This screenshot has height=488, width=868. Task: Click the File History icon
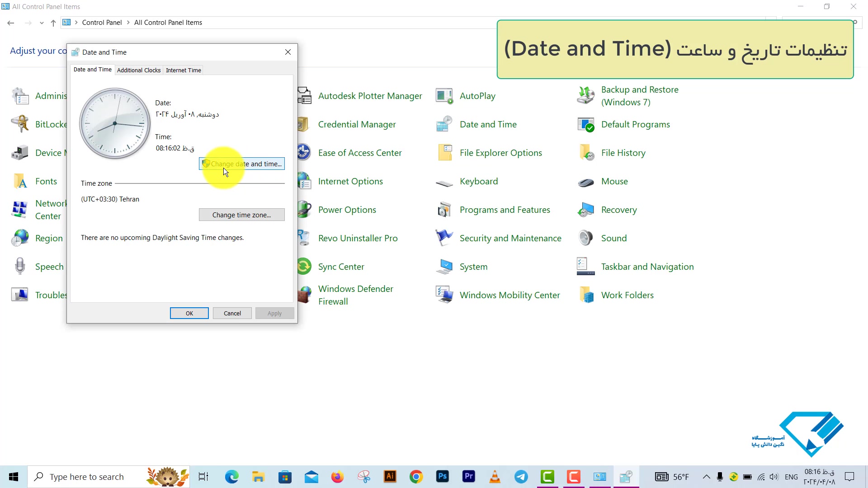coord(586,153)
